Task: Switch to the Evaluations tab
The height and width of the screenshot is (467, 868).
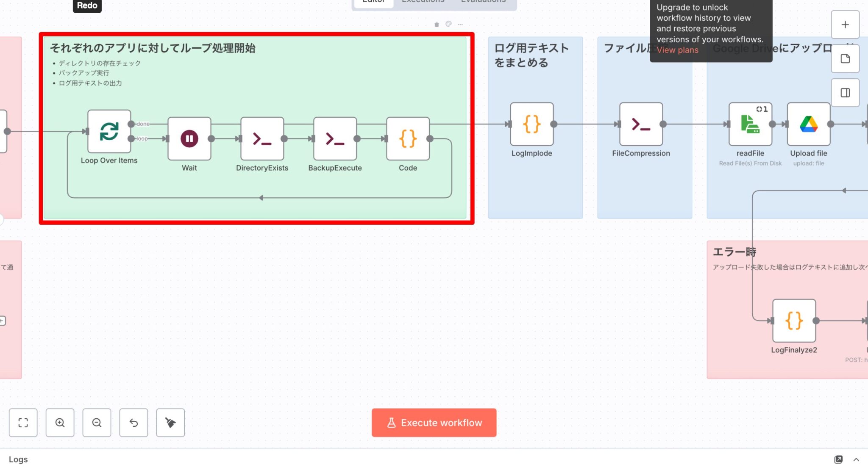Action: pyautogui.click(x=483, y=2)
